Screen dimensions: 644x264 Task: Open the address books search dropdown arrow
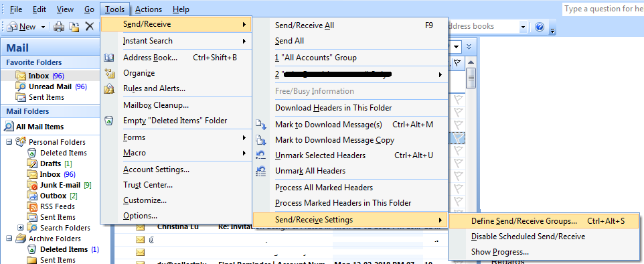(523, 27)
